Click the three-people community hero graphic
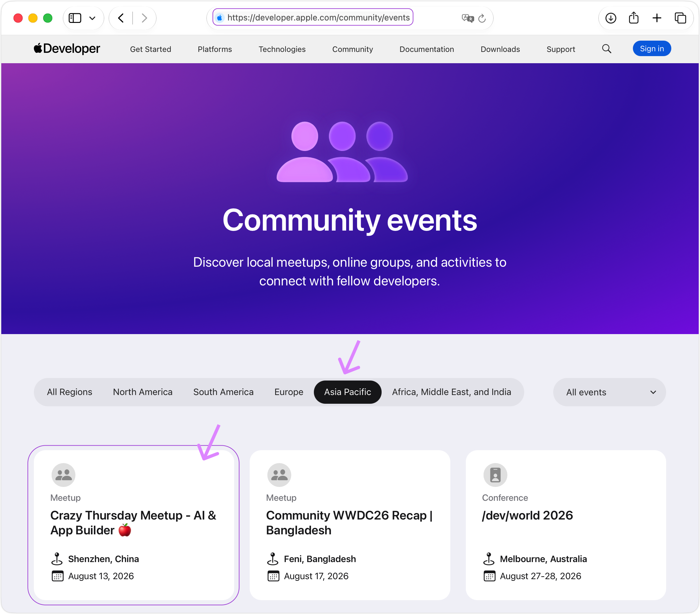 342,152
